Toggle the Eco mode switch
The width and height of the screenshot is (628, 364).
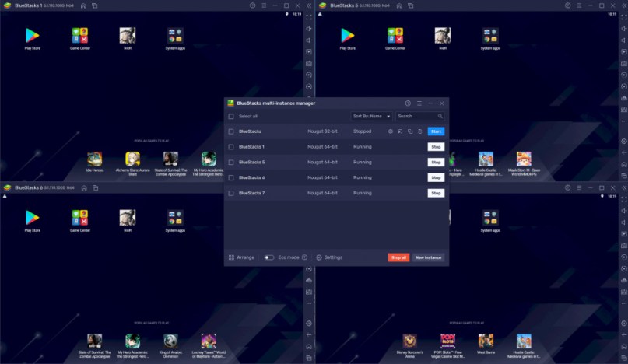point(269,257)
